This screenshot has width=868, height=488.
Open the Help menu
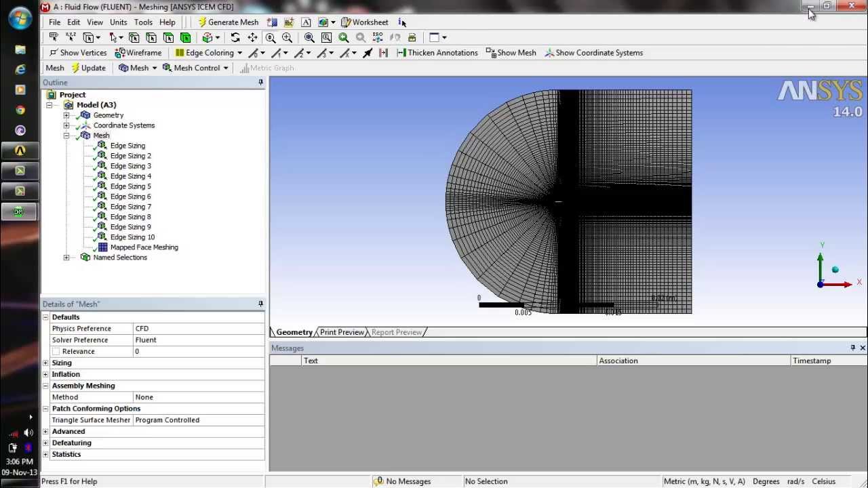pyautogui.click(x=167, y=22)
